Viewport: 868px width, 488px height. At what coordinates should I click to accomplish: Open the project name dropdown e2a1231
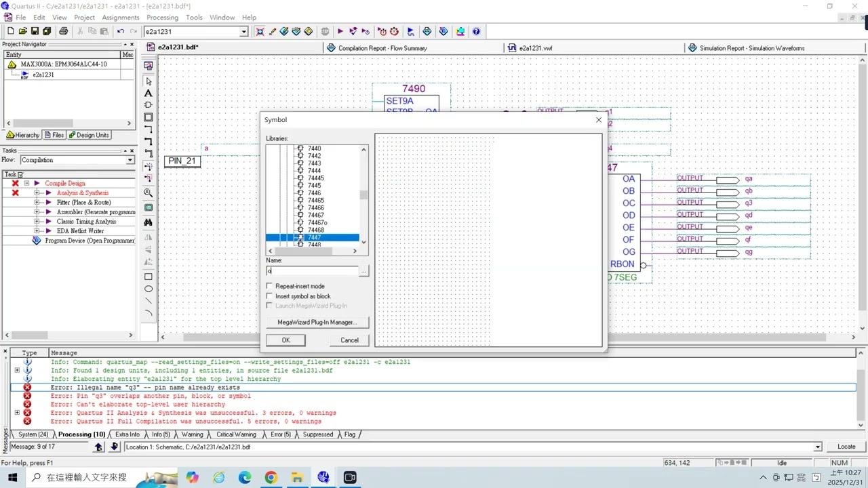coord(244,32)
